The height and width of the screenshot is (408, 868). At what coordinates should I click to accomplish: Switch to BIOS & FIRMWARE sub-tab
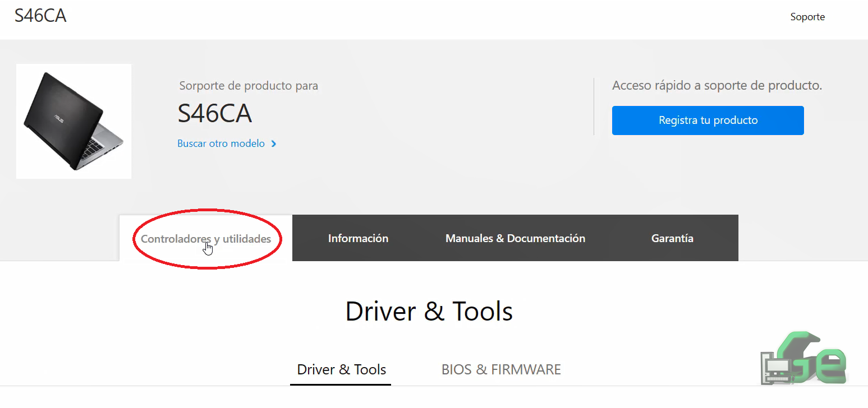point(501,370)
